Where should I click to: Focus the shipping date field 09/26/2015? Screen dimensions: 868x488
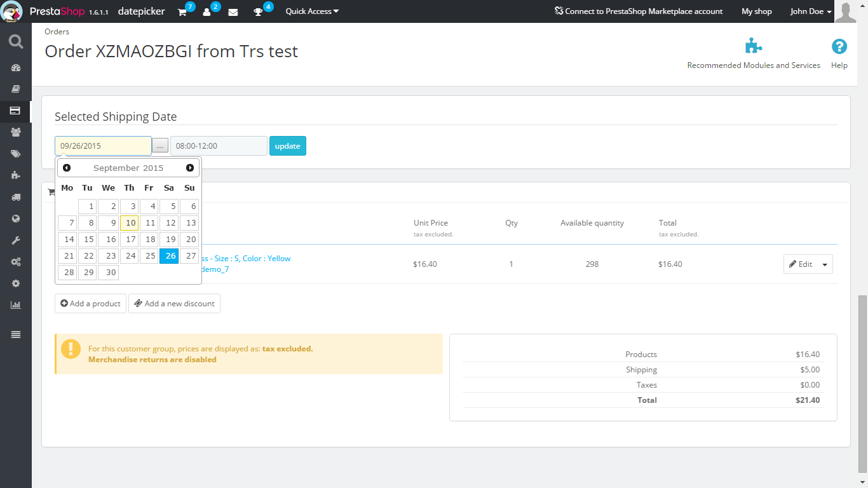click(x=103, y=146)
